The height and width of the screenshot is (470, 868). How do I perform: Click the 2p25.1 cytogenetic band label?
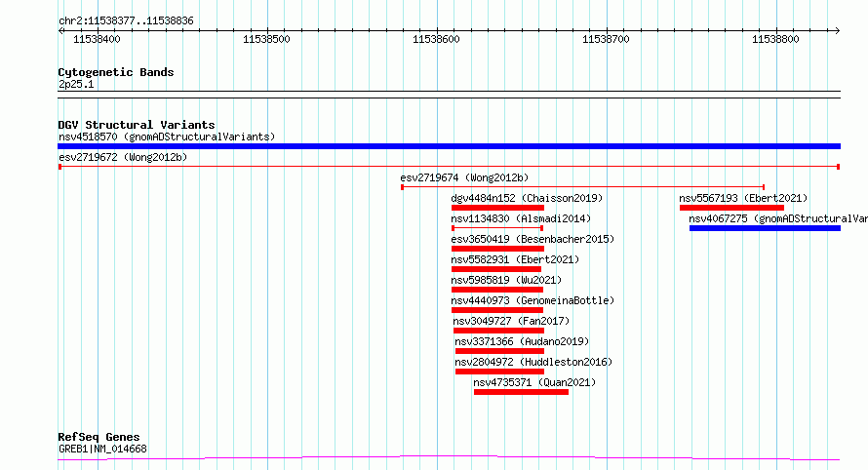coord(76,84)
